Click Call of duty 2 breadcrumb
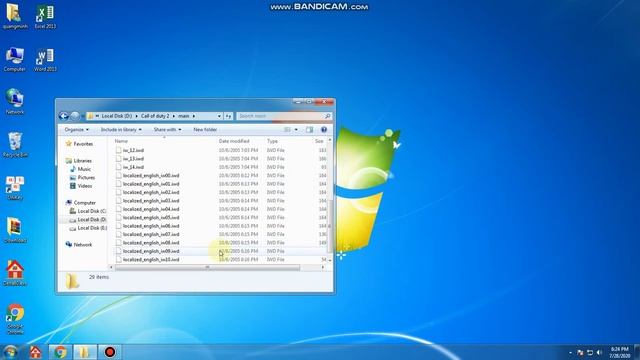This screenshot has height=360, width=640. coord(155,116)
